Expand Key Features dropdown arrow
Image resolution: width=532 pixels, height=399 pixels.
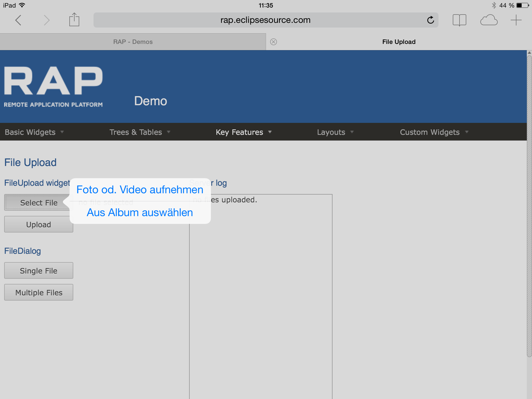(x=270, y=132)
